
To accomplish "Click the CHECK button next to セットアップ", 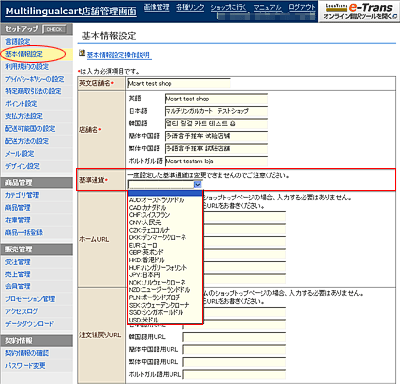I will coord(55,29).
